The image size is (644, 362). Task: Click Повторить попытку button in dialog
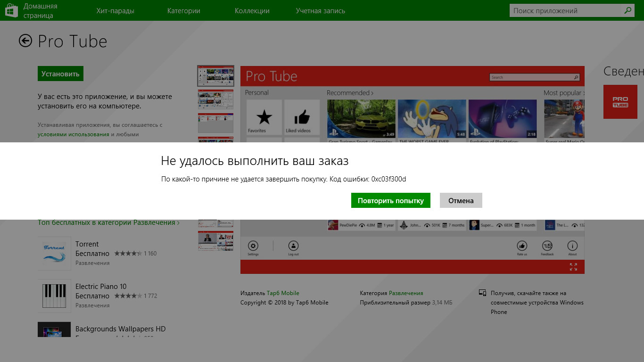click(391, 200)
